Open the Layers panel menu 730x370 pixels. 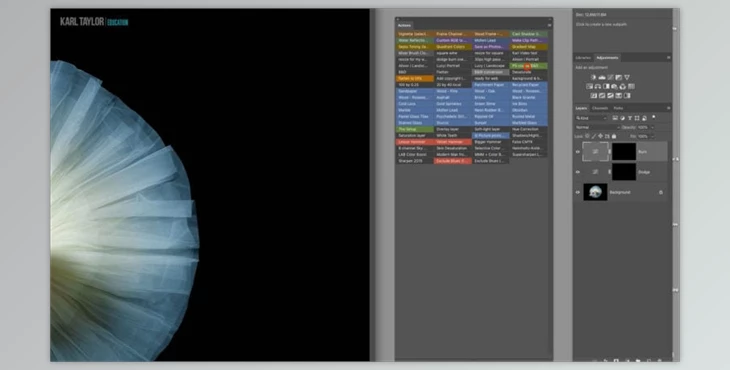point(669,108)
